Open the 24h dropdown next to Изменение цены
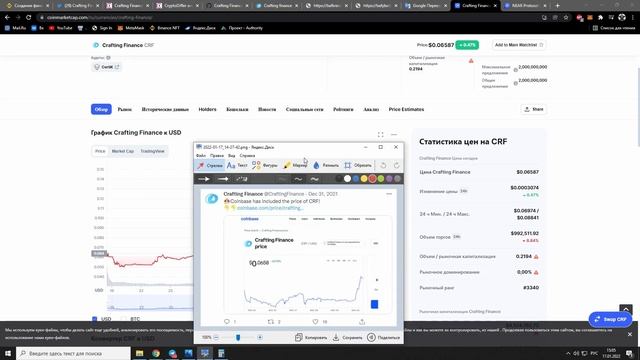The width and height of the screenshot is (640, 360). [x=464, y=191]
